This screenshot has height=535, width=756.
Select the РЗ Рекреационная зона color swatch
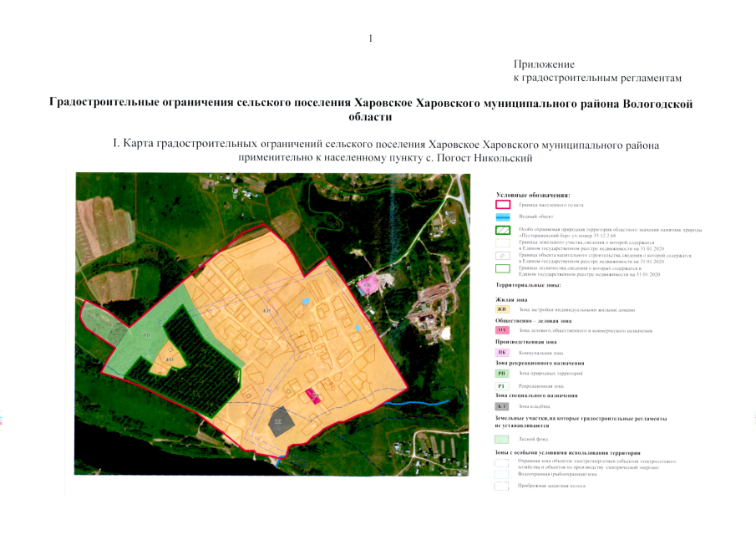coord(501,386)
